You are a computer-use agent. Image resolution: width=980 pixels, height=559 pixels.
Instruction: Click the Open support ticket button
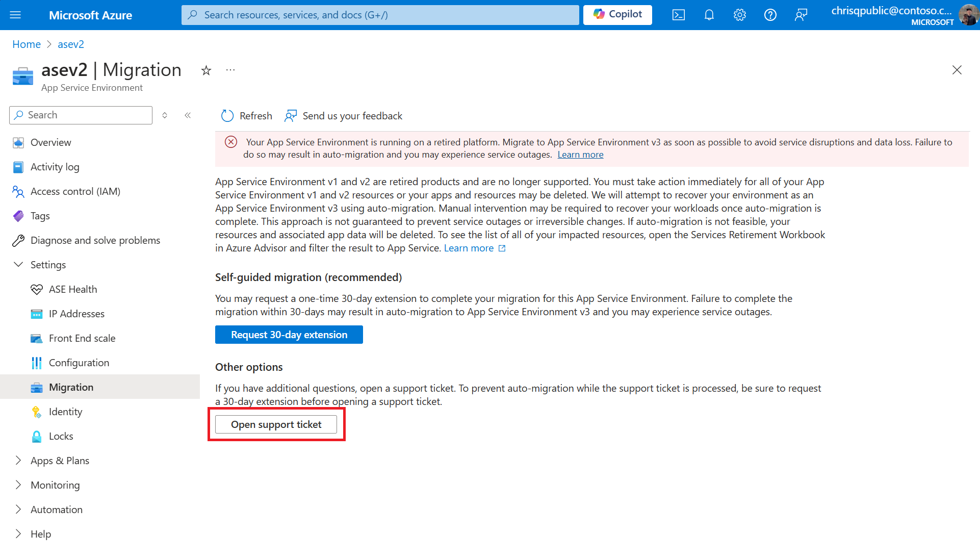276,424
